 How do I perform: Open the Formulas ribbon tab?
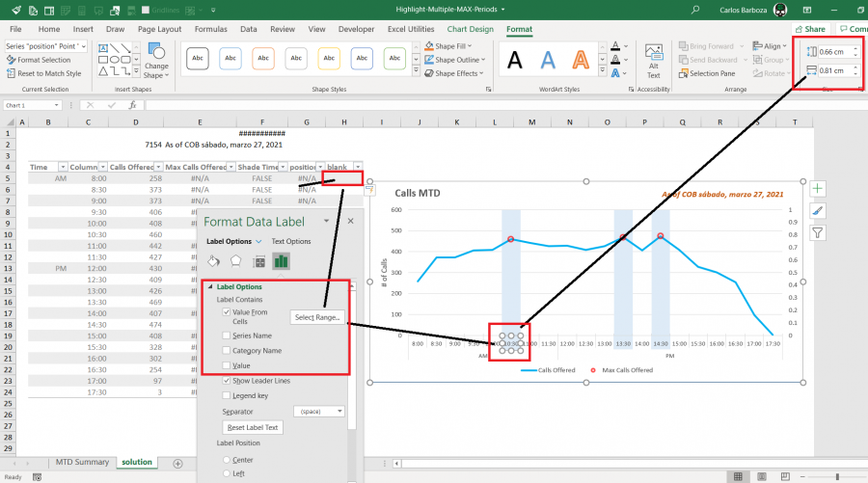pyautogui.click(x=210, y=29)
